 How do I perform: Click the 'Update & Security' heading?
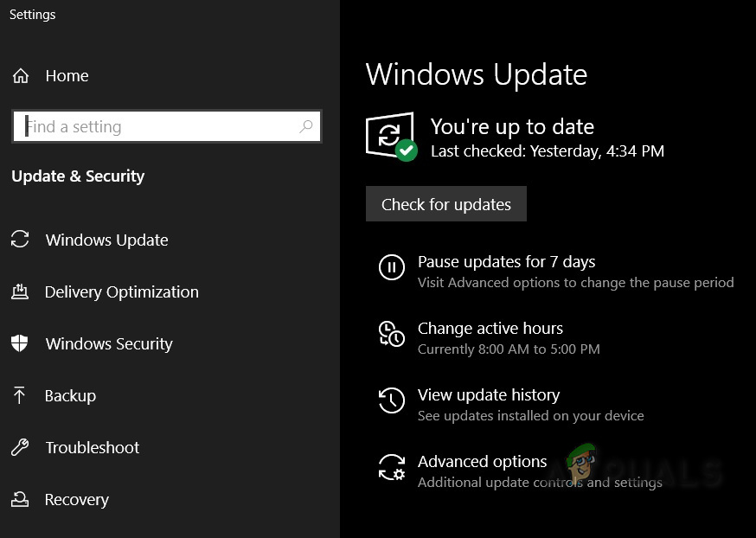[x=78, y=176]
